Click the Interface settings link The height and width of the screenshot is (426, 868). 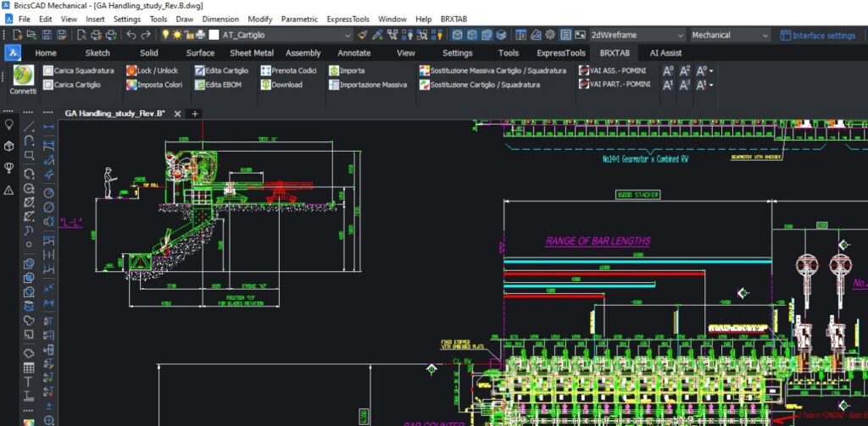coord(822,36)
